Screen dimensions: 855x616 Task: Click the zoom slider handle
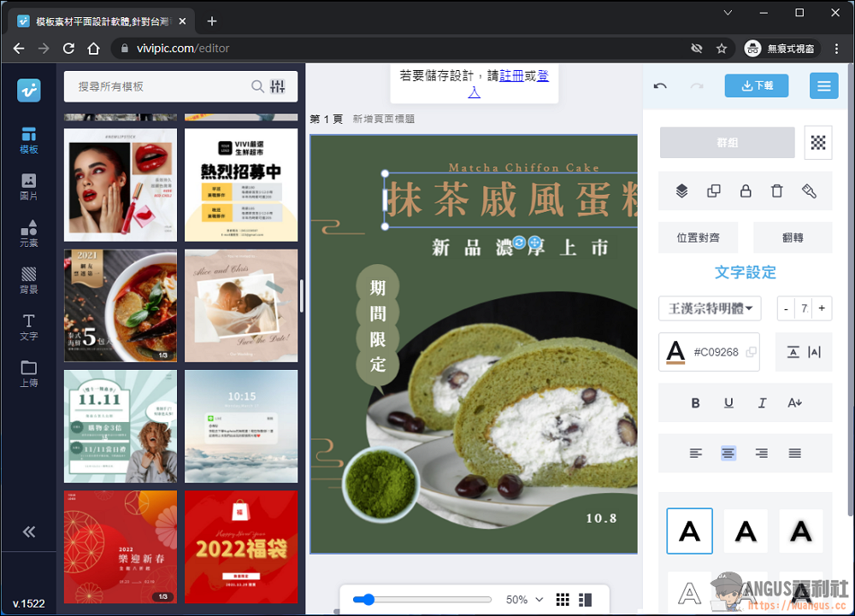pyautogui.click(x=369, y=600)
